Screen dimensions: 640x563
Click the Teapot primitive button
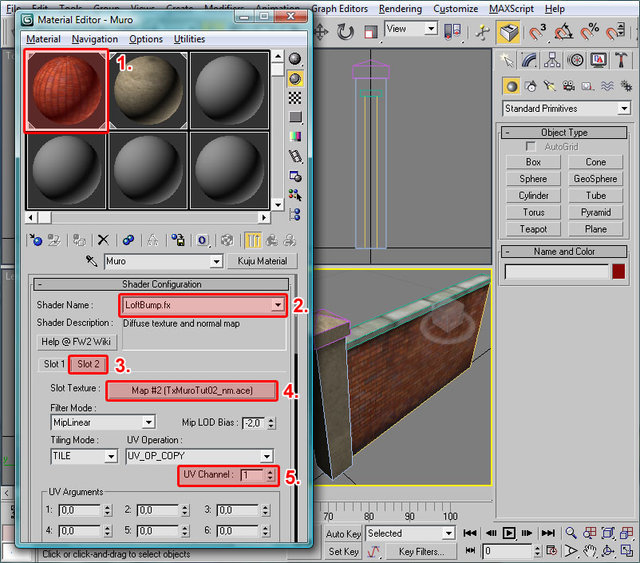point(533,229)
